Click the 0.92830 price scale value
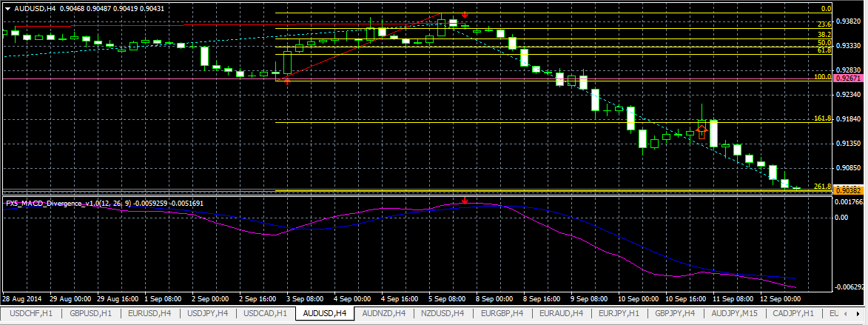 pos(847,70)
